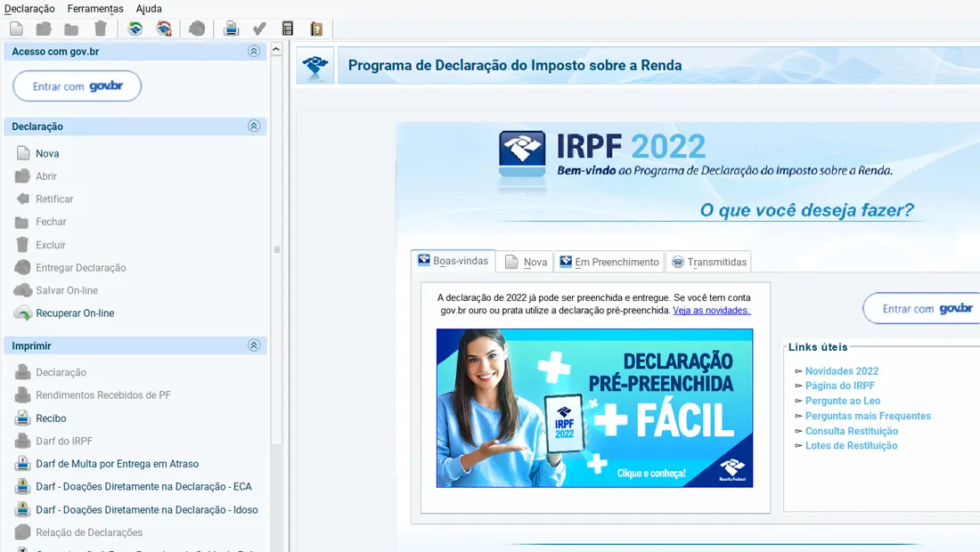980x552 pixels.
Task: Collapse the Imprimir sidebar panel
Action: (254, 345)
